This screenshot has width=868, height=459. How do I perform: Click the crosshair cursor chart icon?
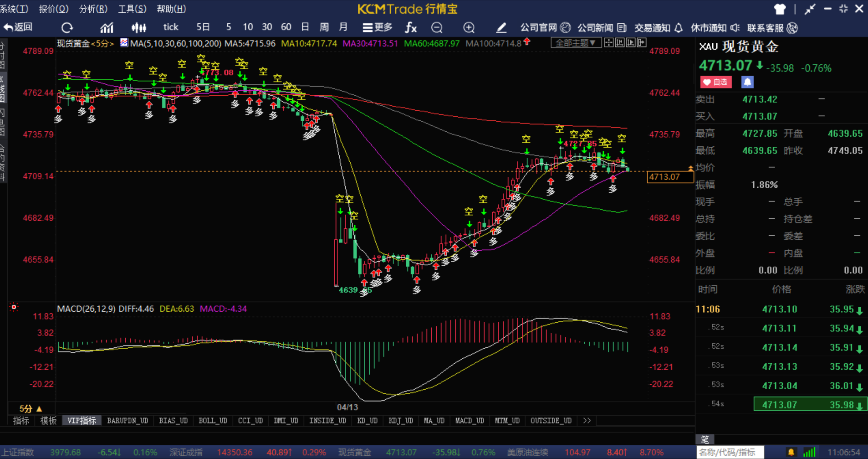click(x=609, y=43)
